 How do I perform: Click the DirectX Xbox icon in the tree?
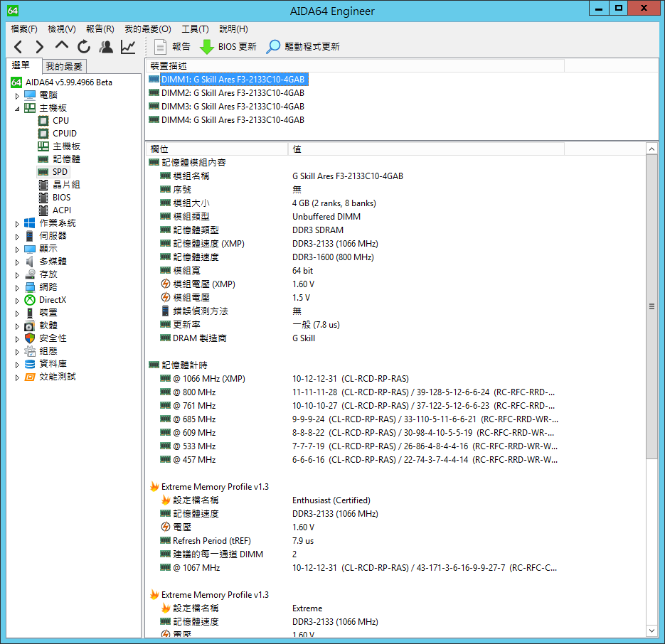click(30, 300)
